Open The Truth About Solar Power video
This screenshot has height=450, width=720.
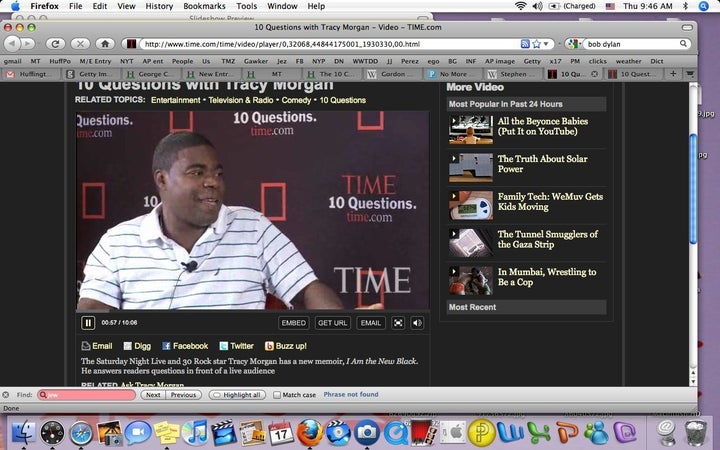542,164
